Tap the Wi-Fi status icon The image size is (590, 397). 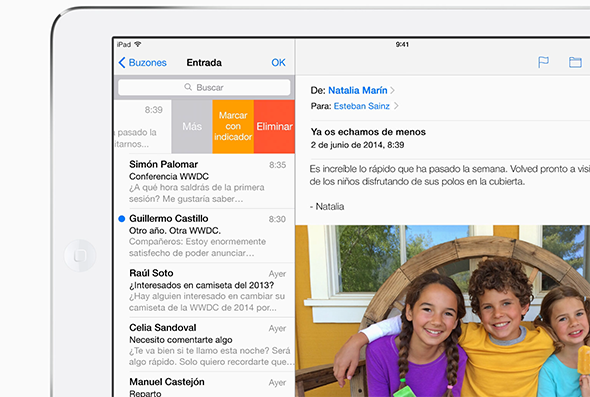138,44
